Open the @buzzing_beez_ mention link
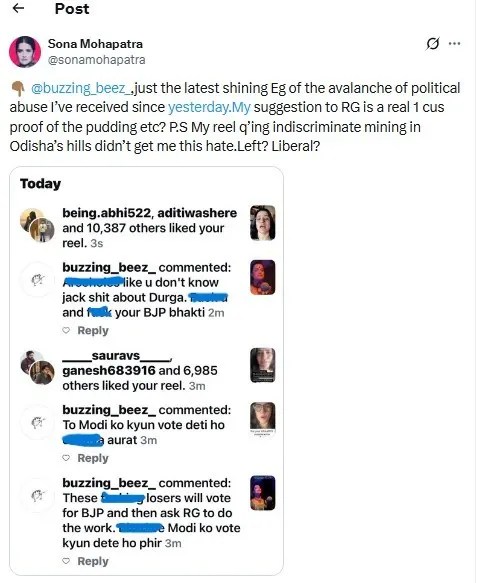The height and width of the screenshot is (583, 482). (81, 88)
